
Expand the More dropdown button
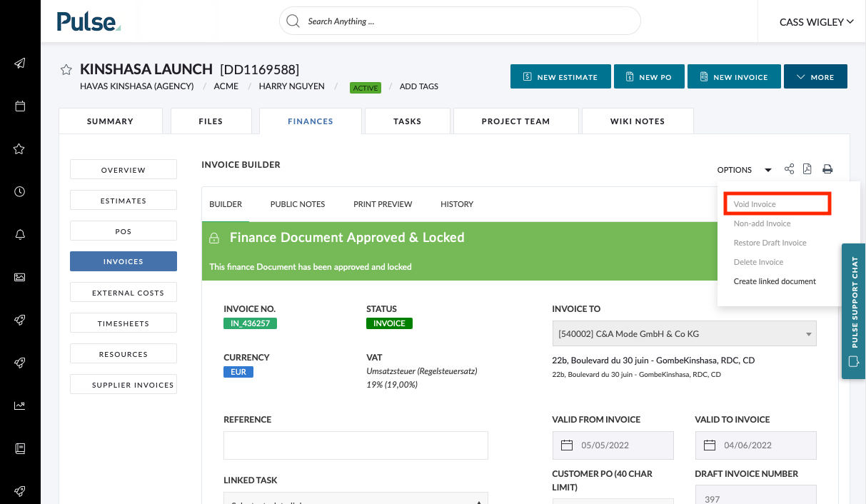coord(815,77)
